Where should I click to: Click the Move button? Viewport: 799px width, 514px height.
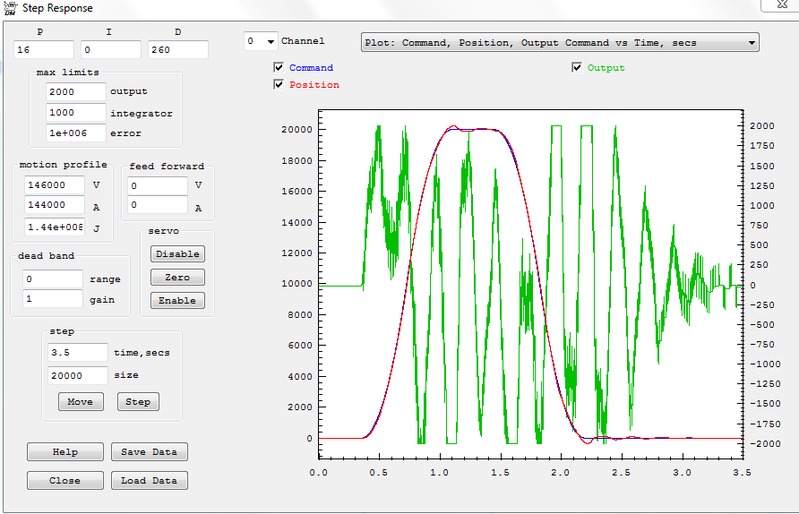(x=80, y=402)
